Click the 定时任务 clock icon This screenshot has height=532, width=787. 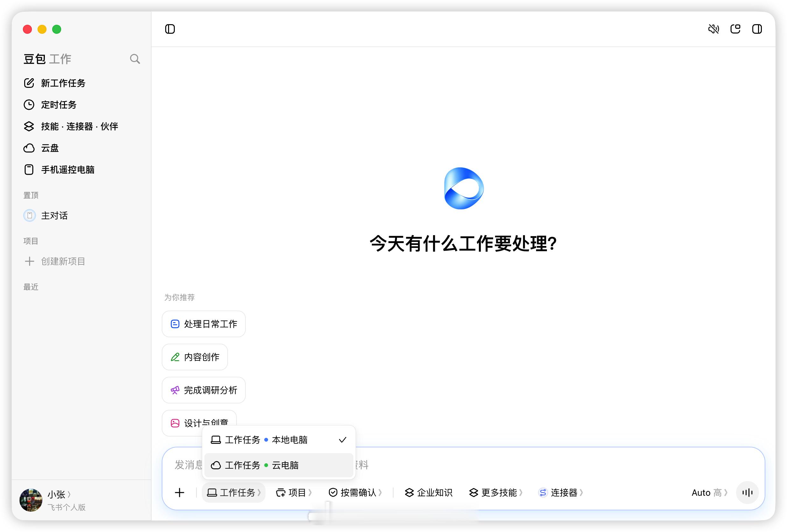coord(29,105)
